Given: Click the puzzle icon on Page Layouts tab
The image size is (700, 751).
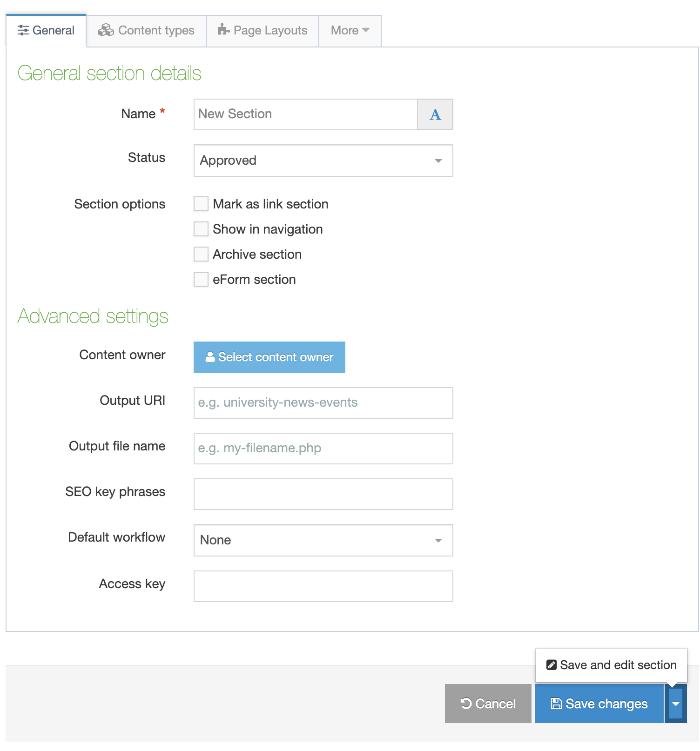Looking at the screenshot, I should coord(223,30).
